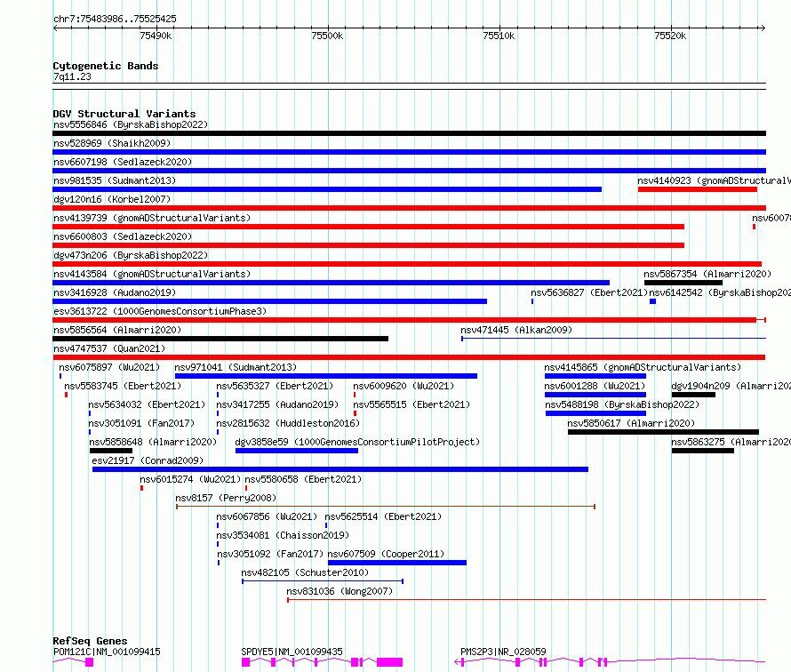The height and width of the screenshot is (672, 791).
Task: Click the red dgv120n16 variant bar
Action: (409, 208)
